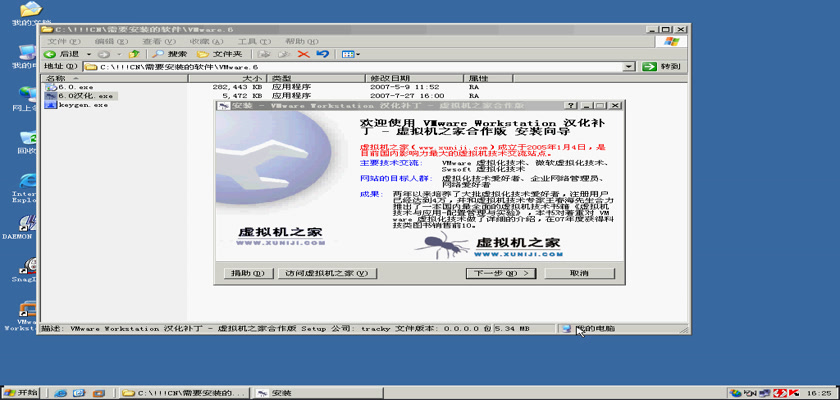Click the 6.0.exe installer icon
This screenshot has width=840, height=400.
pos(51,87)
